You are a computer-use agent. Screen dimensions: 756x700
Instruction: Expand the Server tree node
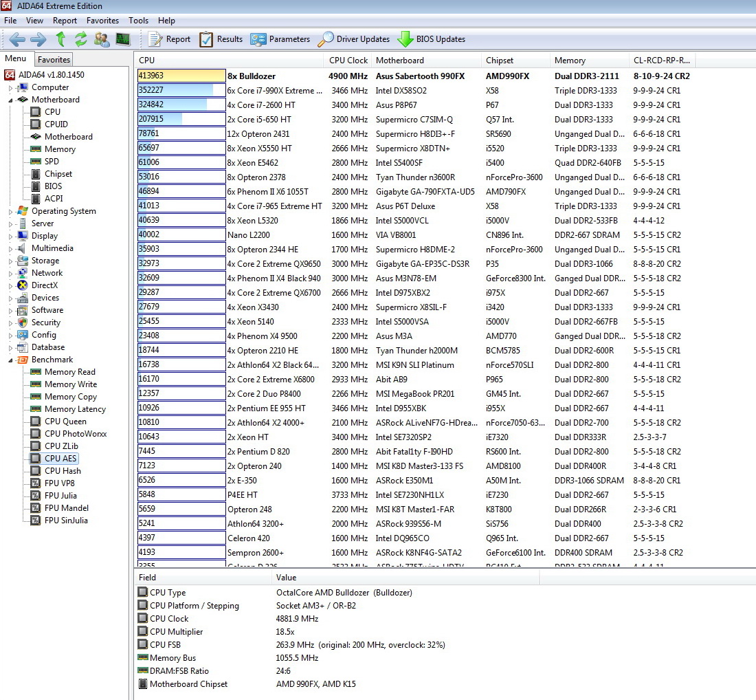tap(10, 224)
